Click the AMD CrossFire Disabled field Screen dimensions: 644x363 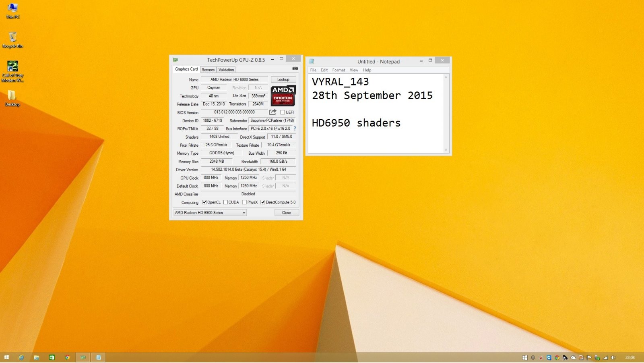click(248, 194)
